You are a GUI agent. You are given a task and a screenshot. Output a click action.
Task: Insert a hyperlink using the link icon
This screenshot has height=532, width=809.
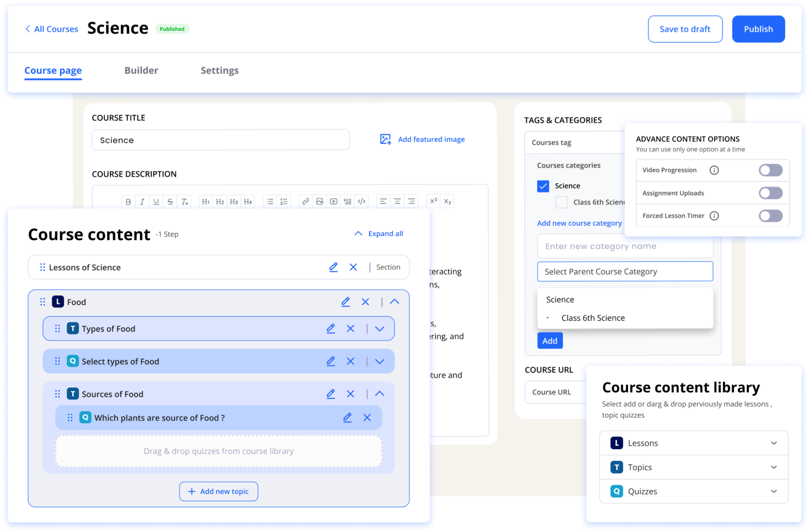tap(306, 201)
